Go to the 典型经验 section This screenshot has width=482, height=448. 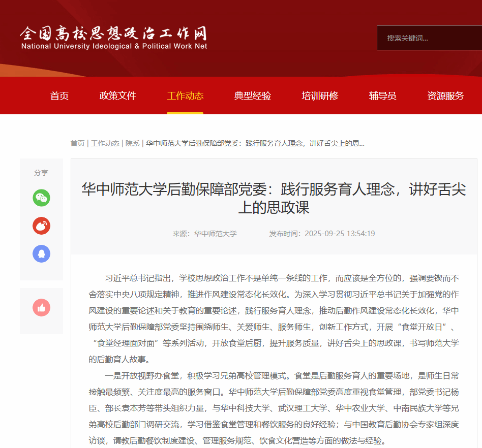pyautogui.click(x=253, y=96)
